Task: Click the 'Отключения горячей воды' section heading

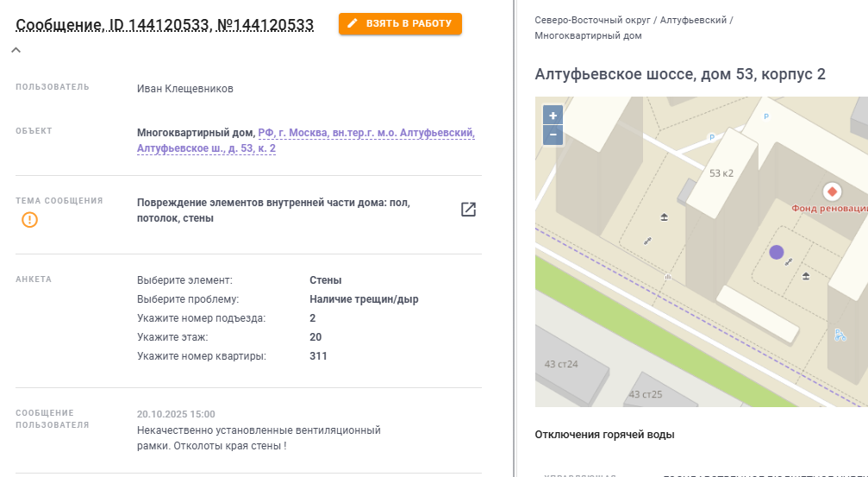Action: coord(604,435)
